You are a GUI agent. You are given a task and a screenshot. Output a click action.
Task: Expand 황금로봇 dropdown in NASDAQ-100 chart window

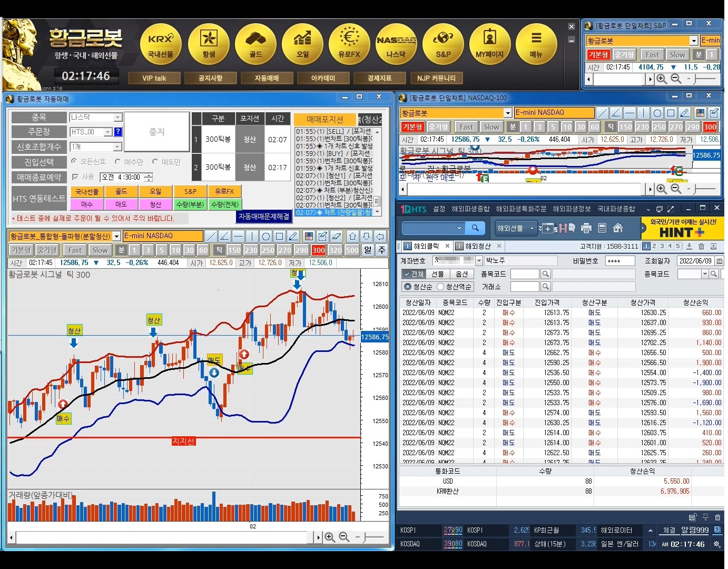tap(508, 113)
